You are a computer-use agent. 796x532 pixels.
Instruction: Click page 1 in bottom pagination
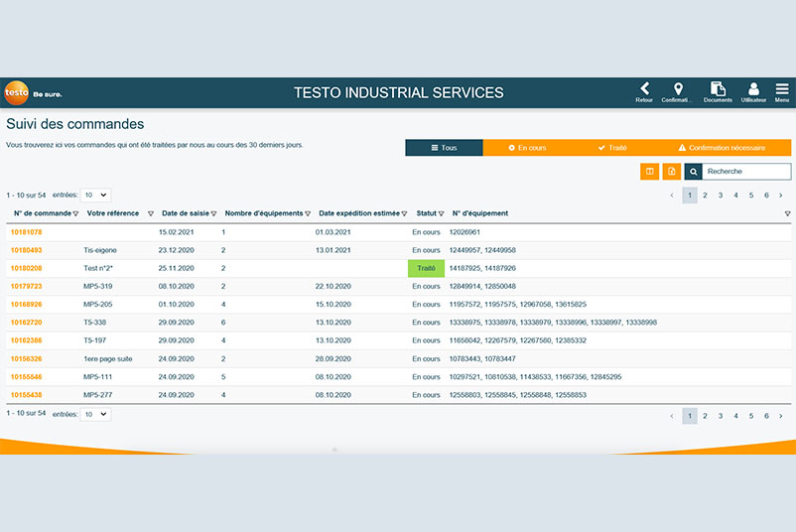pyautogui.click(x=690, y=416)
